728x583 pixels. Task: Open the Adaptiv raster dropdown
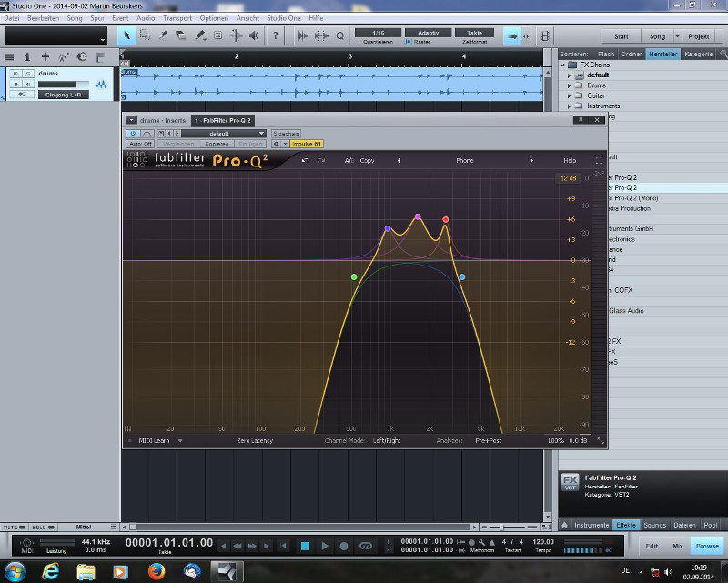428,33
